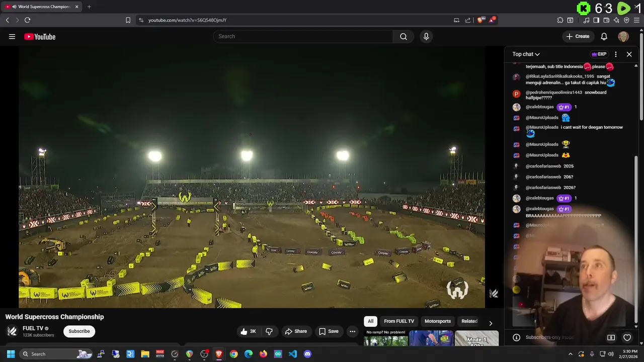The width and height of the screenshot is (644, 362).
Task: Open the Create button
Action: tap(578, 36)
